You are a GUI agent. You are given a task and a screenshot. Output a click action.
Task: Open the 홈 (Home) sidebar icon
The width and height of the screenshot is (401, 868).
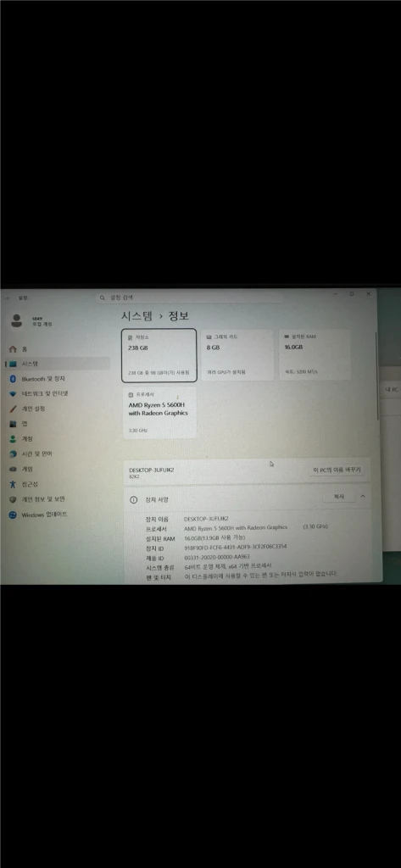(x=12, y=349)
